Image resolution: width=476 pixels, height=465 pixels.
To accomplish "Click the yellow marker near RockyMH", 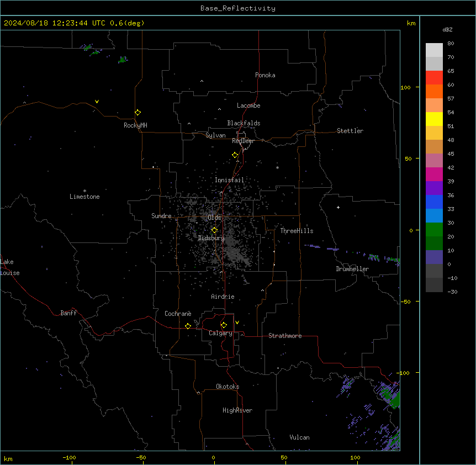I will [x=137, y=112].
